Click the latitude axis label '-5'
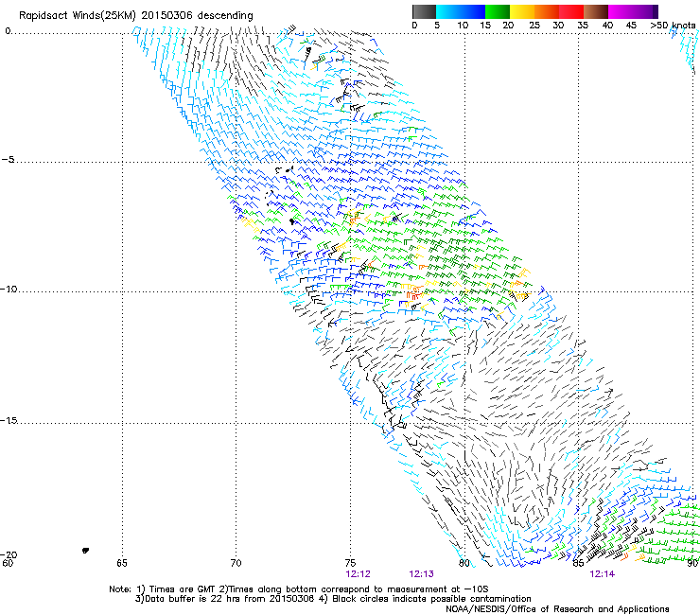Viewport: 700px width, 615px height. pyautogui.click(x=8, y=160)
